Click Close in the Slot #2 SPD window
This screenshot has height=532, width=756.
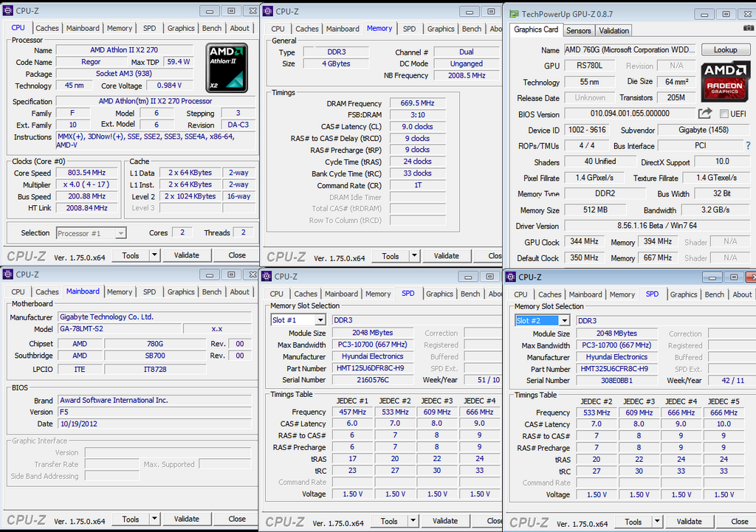[740, 522]
